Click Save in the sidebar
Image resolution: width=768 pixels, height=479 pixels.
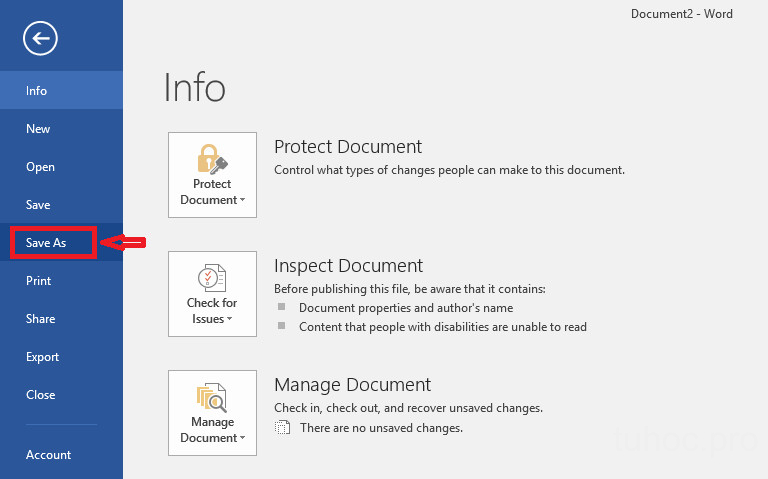(x=61, y=205)
